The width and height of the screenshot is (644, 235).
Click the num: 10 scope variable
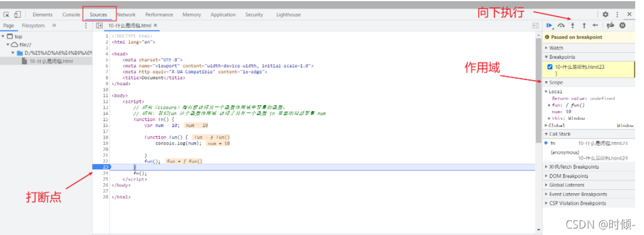[x=562, y=112]
